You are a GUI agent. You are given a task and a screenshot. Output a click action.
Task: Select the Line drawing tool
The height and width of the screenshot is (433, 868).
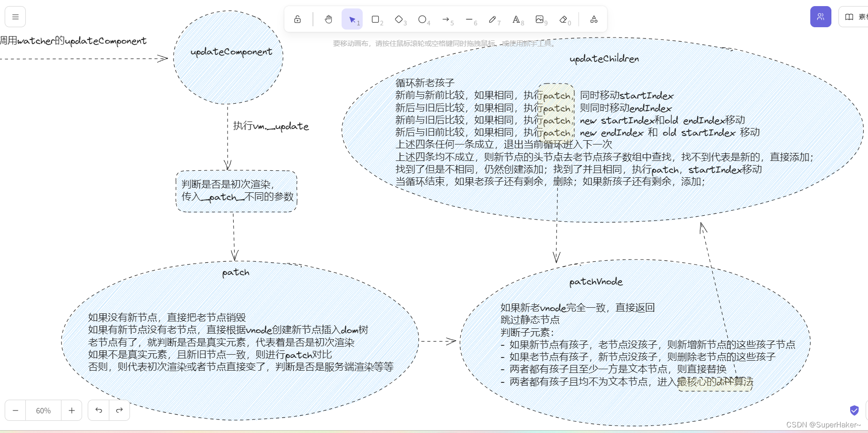pos(469,19)
